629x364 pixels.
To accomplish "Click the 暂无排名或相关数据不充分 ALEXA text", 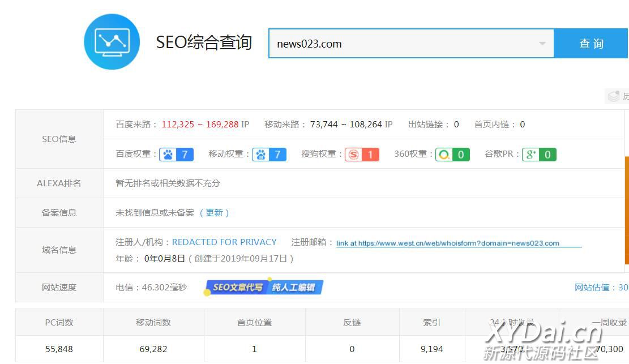I will pos(168,183).
